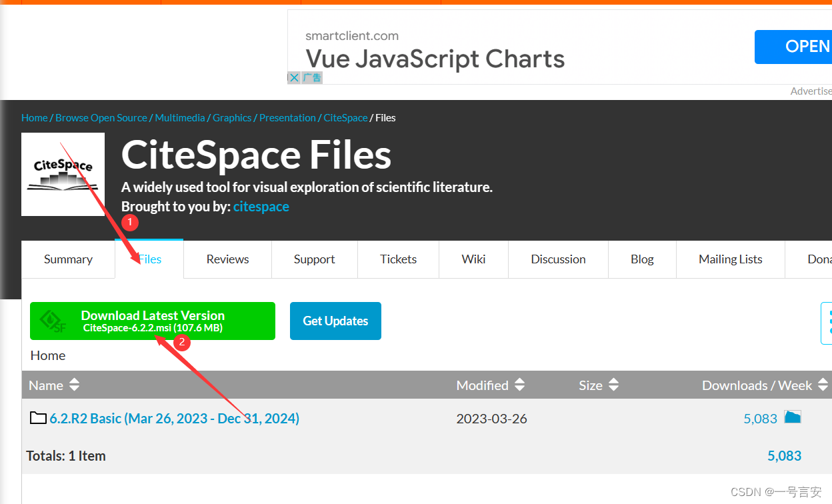Open Browse Open Source breadcrumb
The image size is (832, 504).
pos(101,118)
